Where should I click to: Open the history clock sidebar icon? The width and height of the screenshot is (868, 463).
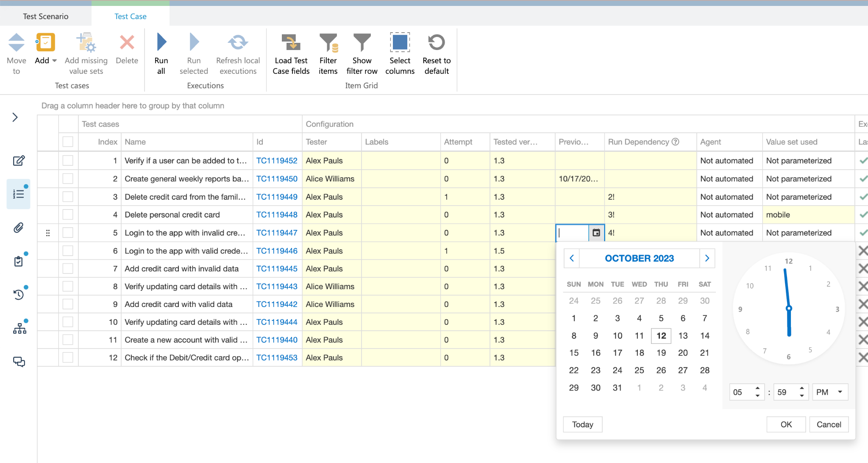(19, 294)
